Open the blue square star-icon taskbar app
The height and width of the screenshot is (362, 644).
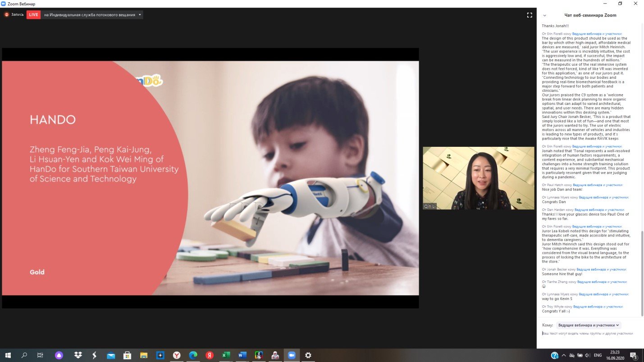point(160,355)
